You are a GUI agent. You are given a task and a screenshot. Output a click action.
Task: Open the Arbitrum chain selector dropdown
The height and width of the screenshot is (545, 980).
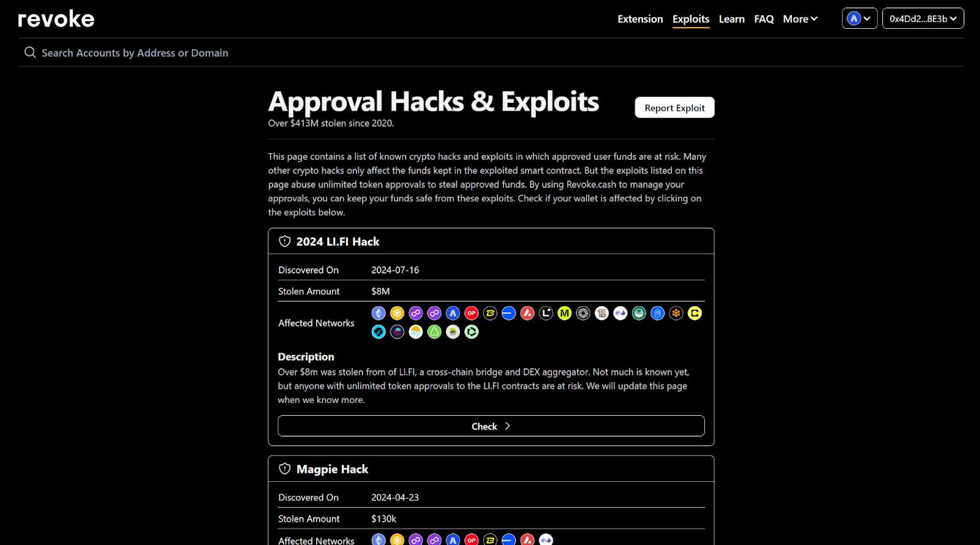859,18
